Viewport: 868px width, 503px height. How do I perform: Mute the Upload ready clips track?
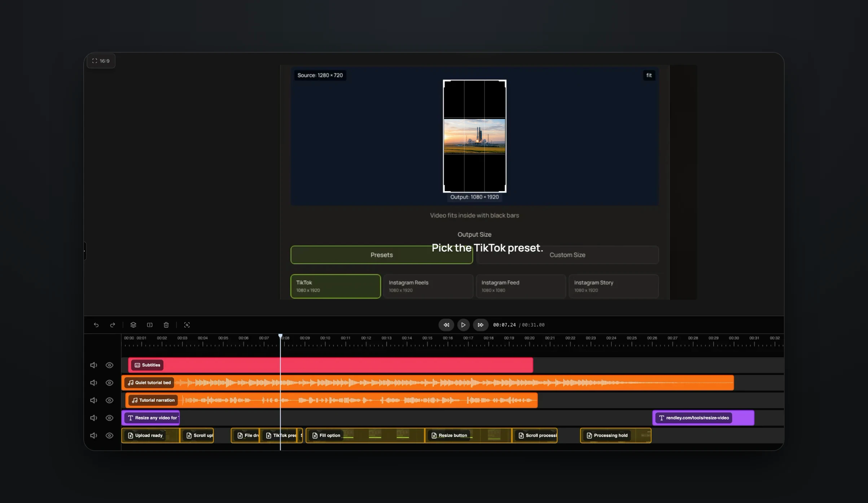[93, 436]
